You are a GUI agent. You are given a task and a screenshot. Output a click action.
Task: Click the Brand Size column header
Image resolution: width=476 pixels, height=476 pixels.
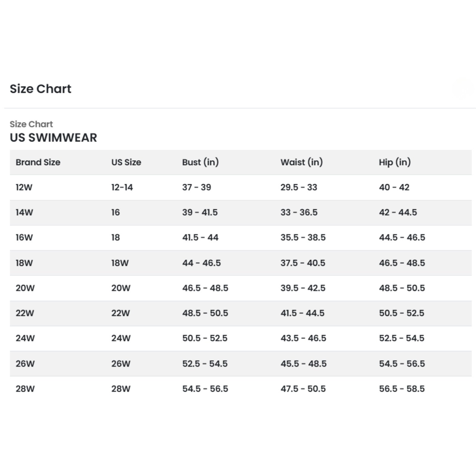point(38,162)
